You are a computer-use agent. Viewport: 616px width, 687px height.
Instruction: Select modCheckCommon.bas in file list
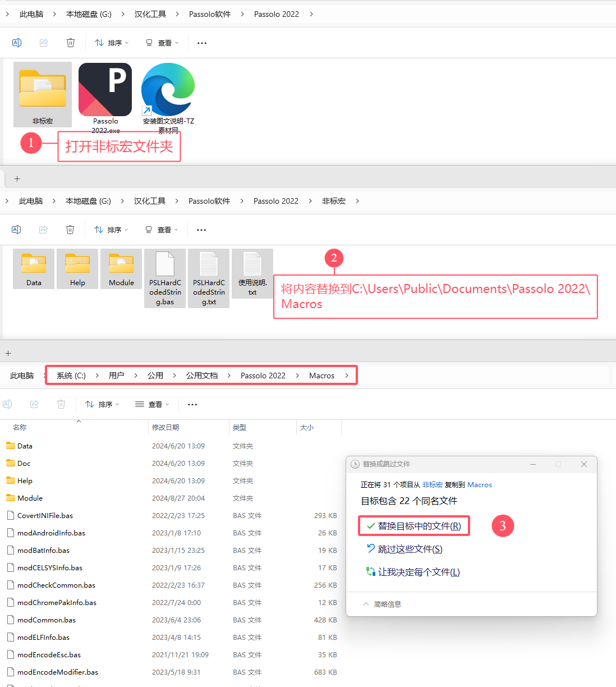pyautogui.click(x=171, y=585)
